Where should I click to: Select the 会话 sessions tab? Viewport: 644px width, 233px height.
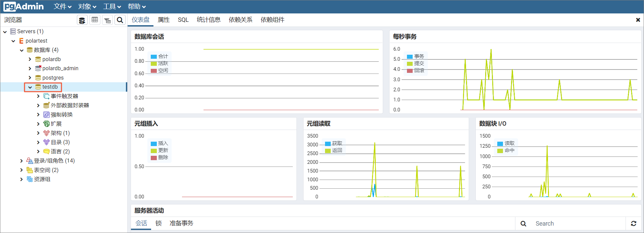pyautogui.click(x=141, y=223)
